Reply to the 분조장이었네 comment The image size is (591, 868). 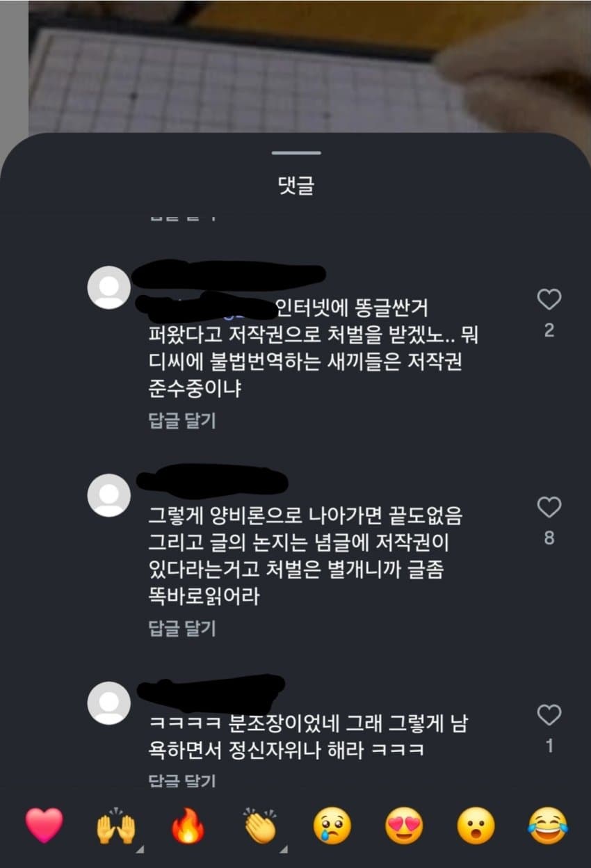coord(183,780)
